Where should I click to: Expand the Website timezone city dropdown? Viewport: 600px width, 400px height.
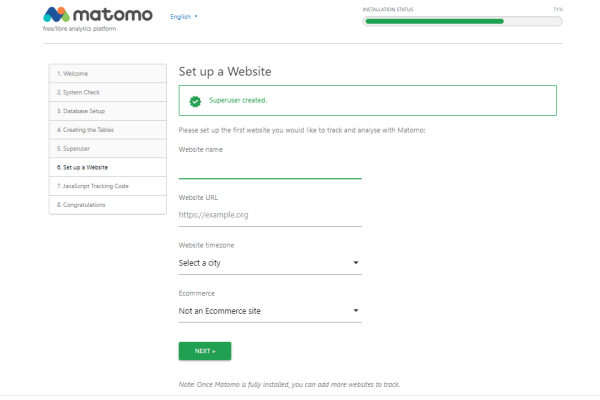pos(269,263)
